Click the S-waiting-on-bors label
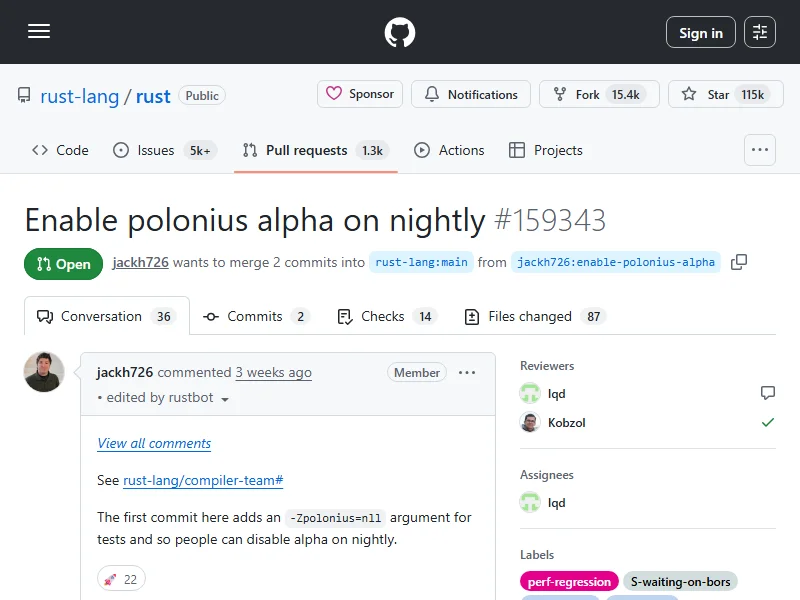This screenshot has width=800, height=600. pyautogui.click(x=680, y=582)
